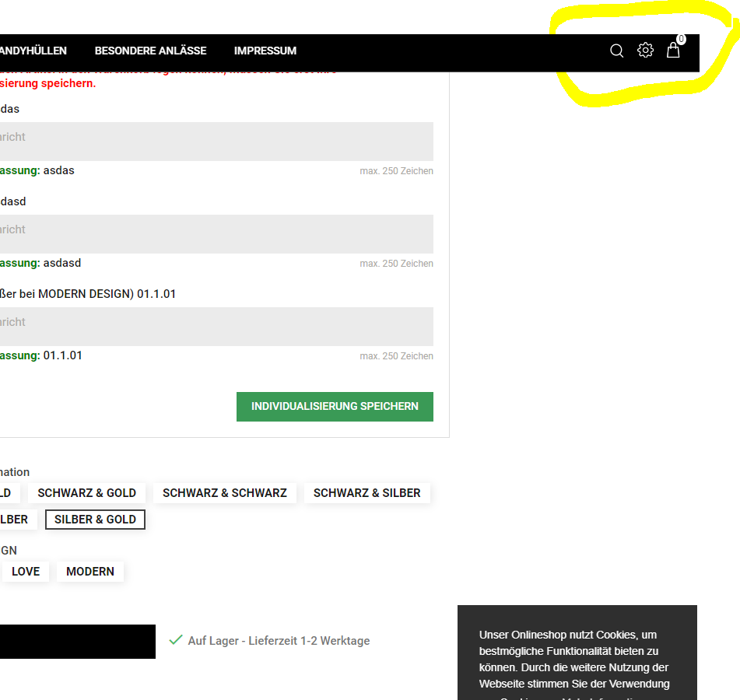The height and width of the screenshot is (700, 740).
Task: Click the message field above asdasd summary
Action: 216,234
